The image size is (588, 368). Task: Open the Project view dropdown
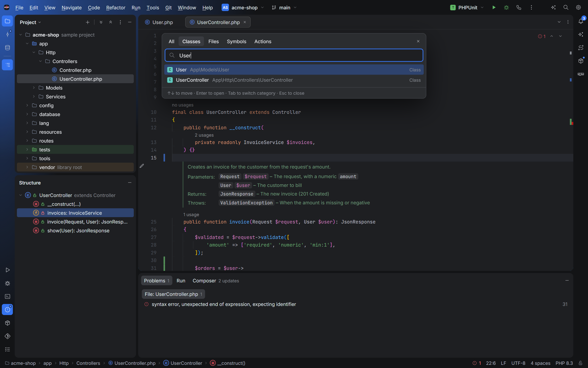click(30, 22)
